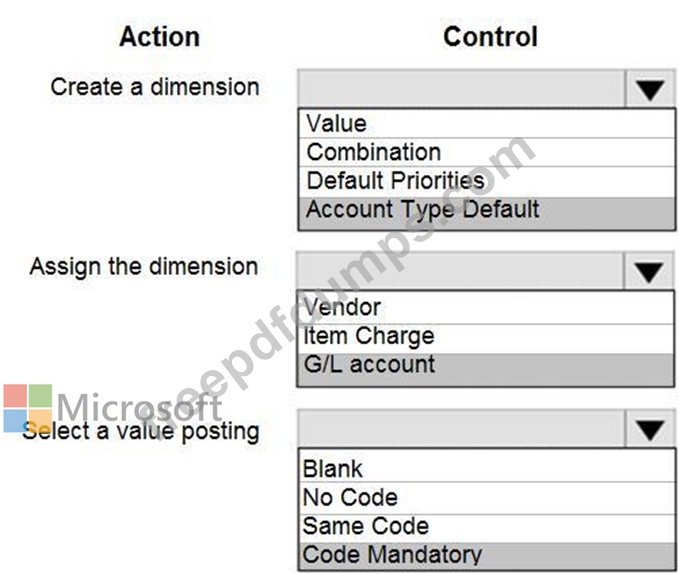
Task: Select the Same Code option
Action: [365, 526]
